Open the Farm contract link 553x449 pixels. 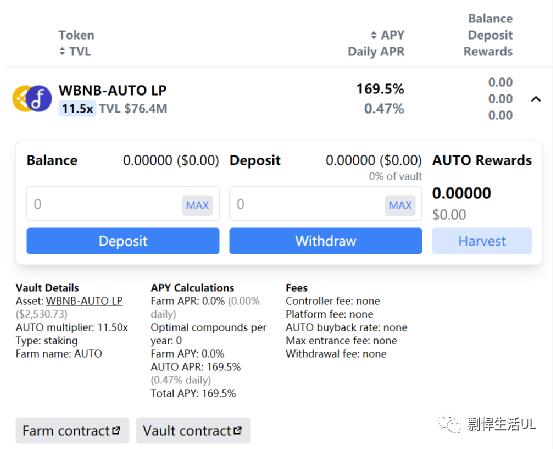72,431
